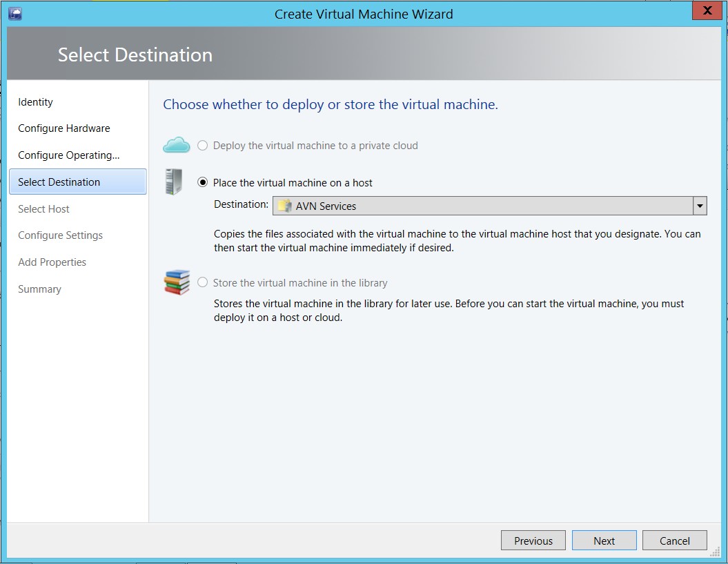This screenshot has height=564, width=728.
Task: Click the AVN Services destination combo box
Action: [489, 206]
